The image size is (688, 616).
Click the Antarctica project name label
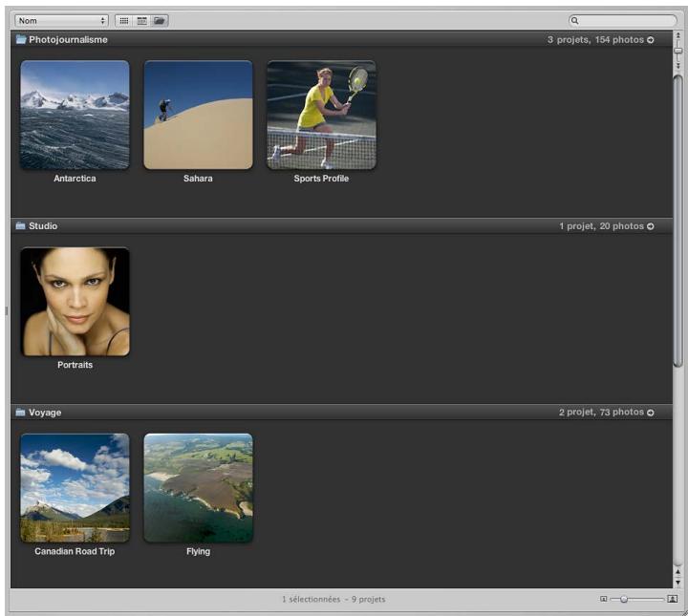pyautogui.click(x=75, y=179)
